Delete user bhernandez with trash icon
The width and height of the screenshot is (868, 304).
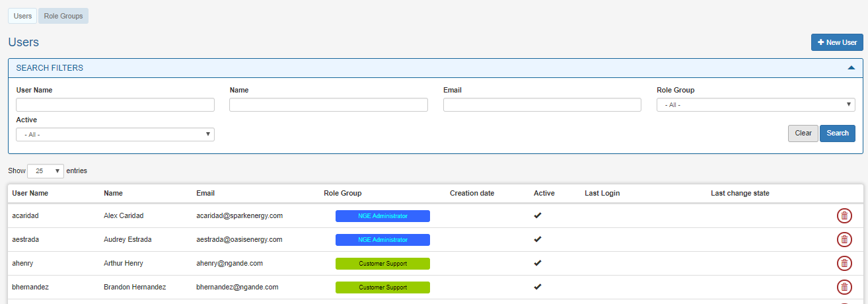[x=844, y=287]
